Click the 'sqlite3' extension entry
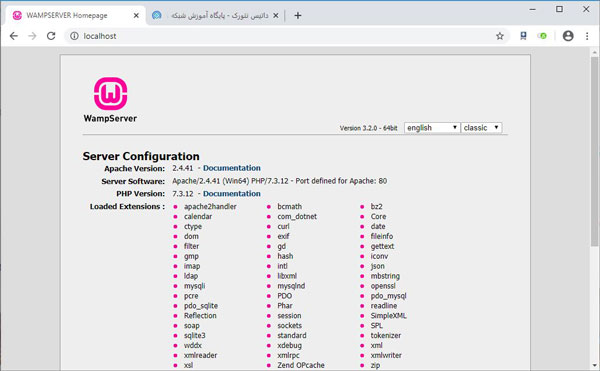The height and width of the screenshot is (371, 600). pos(195,335)
